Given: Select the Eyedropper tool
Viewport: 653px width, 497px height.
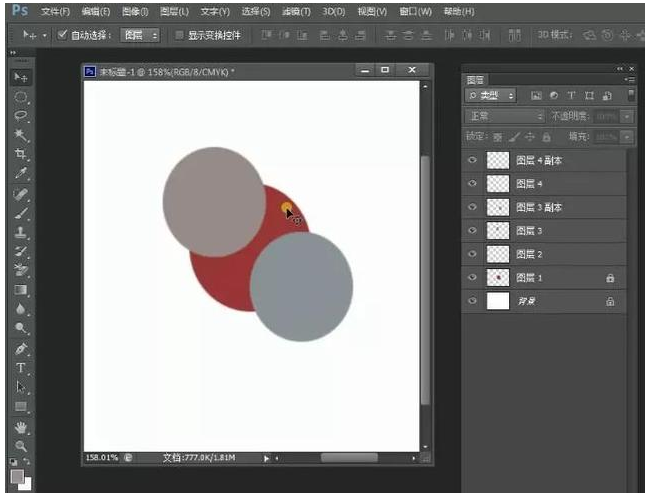Looking at the screenshot, I should (20, 173).
